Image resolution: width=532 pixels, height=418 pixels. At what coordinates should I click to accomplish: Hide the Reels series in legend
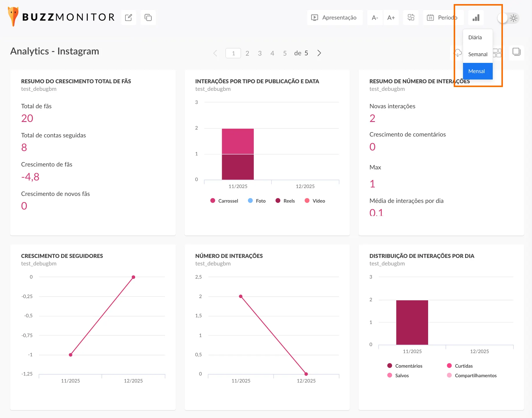pos(285,201)
